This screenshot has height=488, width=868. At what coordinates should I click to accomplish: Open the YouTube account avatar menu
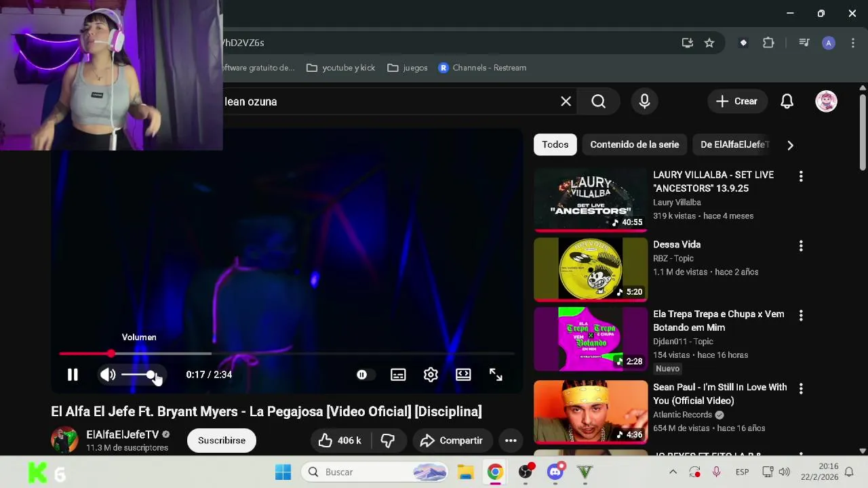click(826, 101)
